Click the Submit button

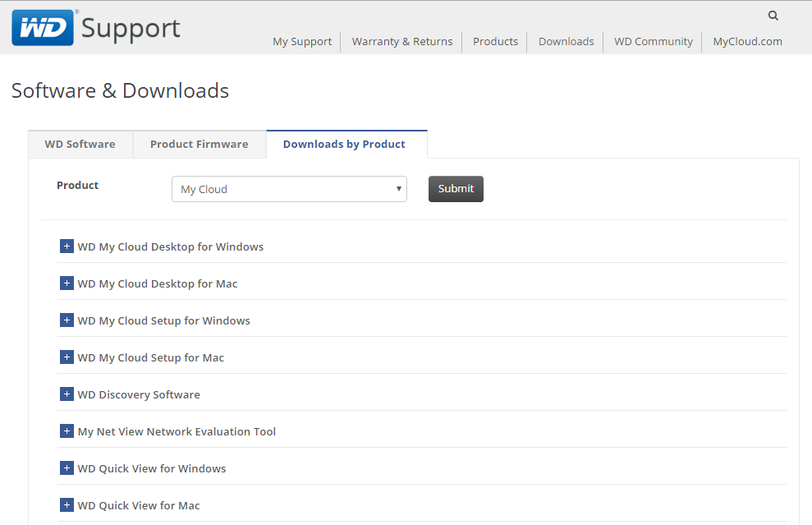pyautogui.click(x=456, y=189)
